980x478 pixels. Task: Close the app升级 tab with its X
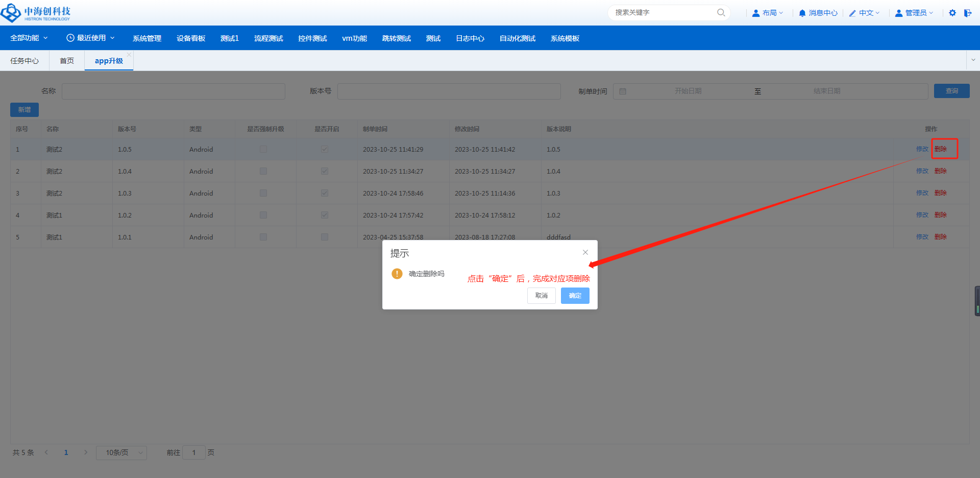[x=129, y=55]
